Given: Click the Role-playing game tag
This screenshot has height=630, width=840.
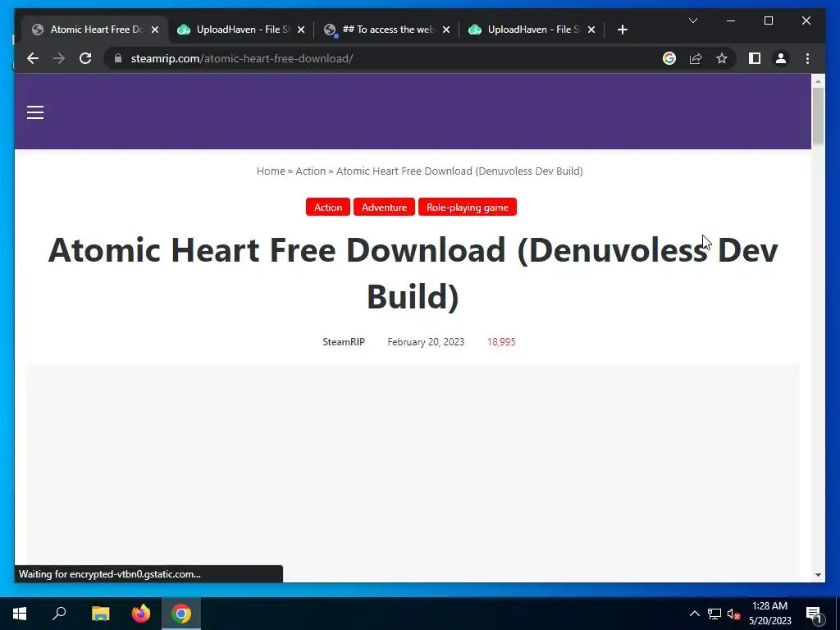Looking at the screenshot, I should coord(467,207).
